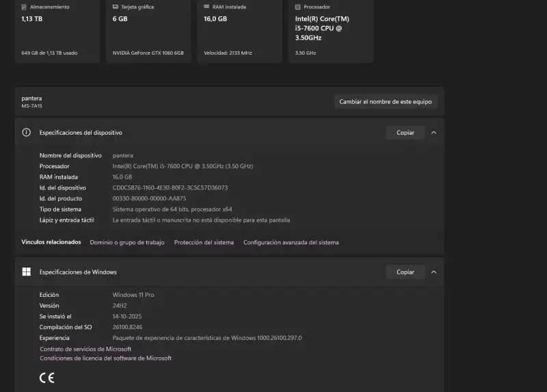Copy the device specifications with Copiar
The image size is (547, 392).
[405, 133]
